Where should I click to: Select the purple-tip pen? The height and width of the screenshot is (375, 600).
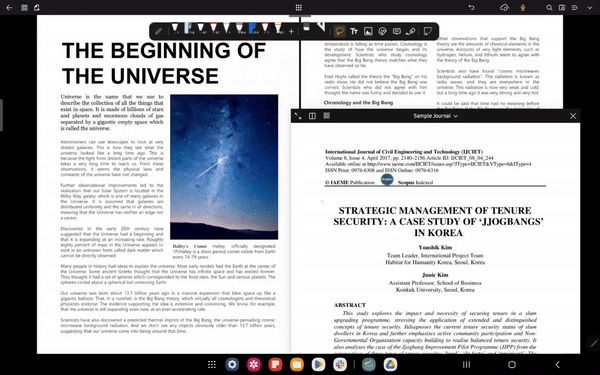[x=239, y=28]
